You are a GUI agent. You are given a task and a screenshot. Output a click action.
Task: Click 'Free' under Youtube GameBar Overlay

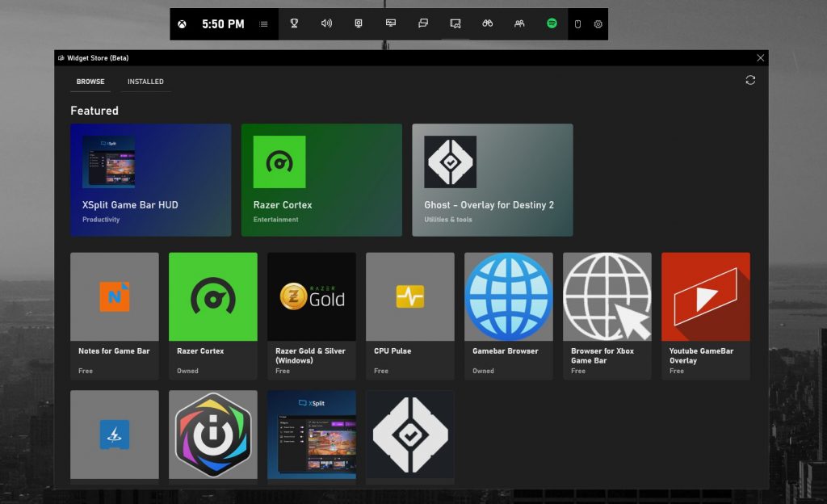tap(677, 372)
